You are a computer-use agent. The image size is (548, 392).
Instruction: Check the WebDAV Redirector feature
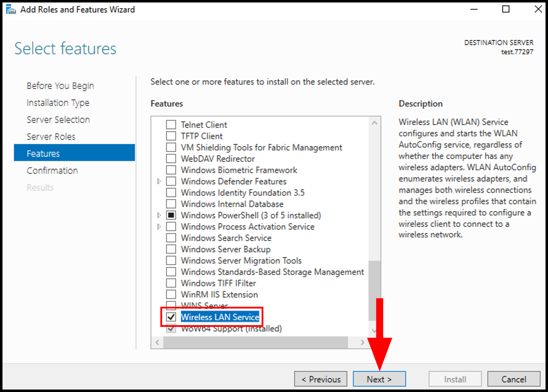[171, 158]
